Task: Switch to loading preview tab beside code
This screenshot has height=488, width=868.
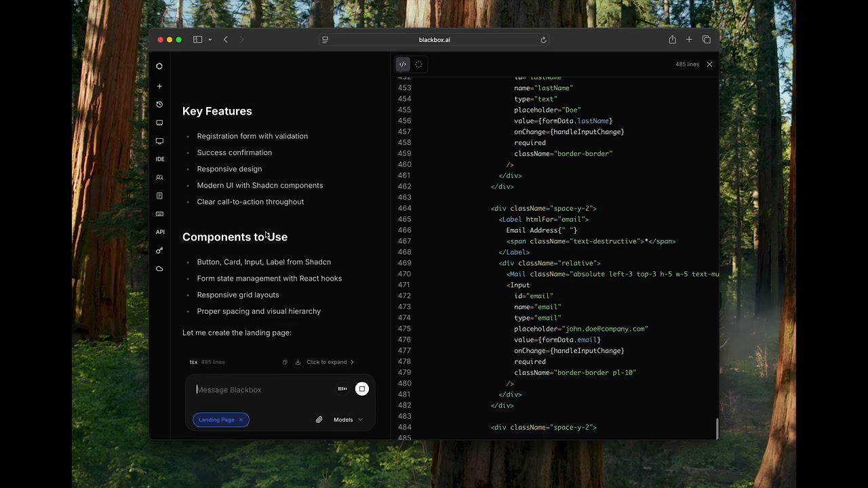Action: pyautogui.click(x=418, y=64)
